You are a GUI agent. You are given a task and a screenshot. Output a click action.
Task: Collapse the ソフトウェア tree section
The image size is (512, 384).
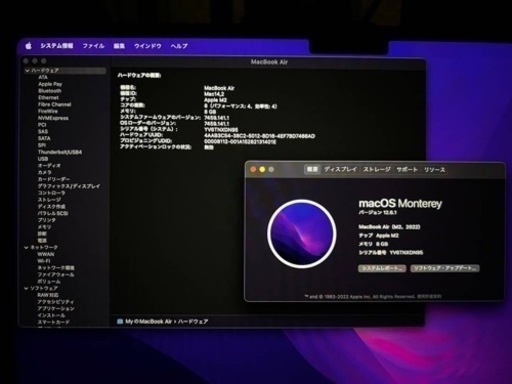(x=26, y=288)
